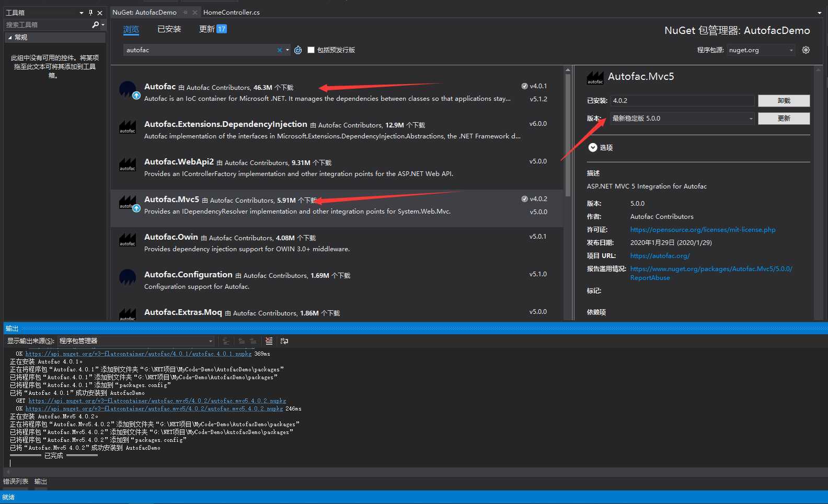Select the Autofac.WebApi2 package

click(x=337, y=168)
